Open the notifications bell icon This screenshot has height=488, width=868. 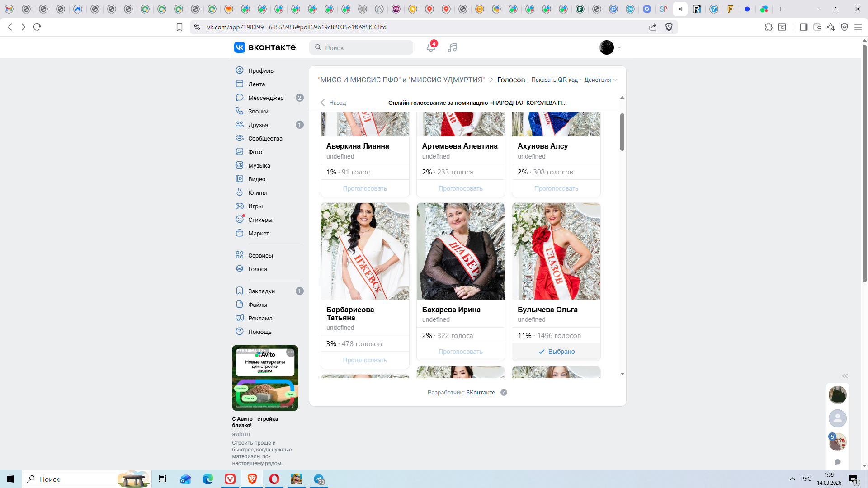(x=430, y=47)
